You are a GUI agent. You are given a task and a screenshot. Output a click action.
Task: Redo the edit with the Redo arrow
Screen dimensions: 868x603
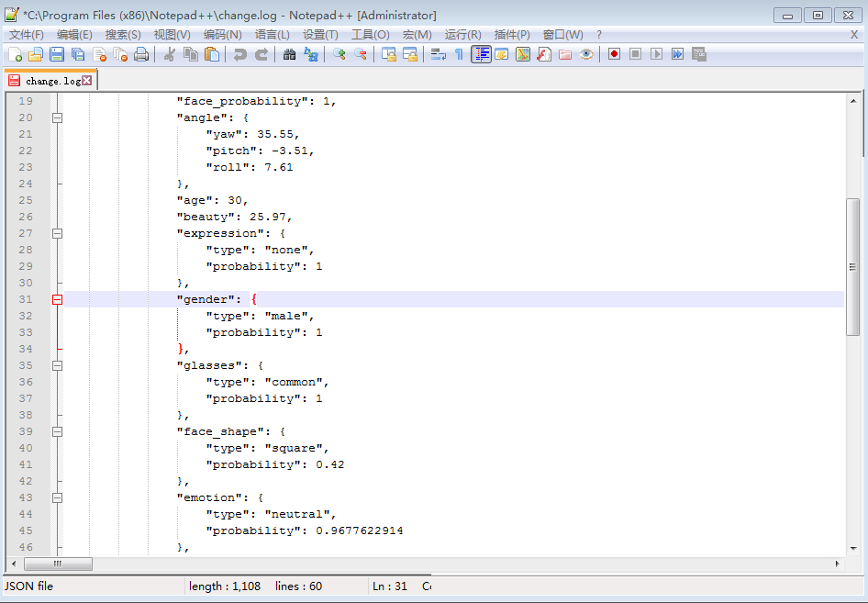[x=261, y=54]
